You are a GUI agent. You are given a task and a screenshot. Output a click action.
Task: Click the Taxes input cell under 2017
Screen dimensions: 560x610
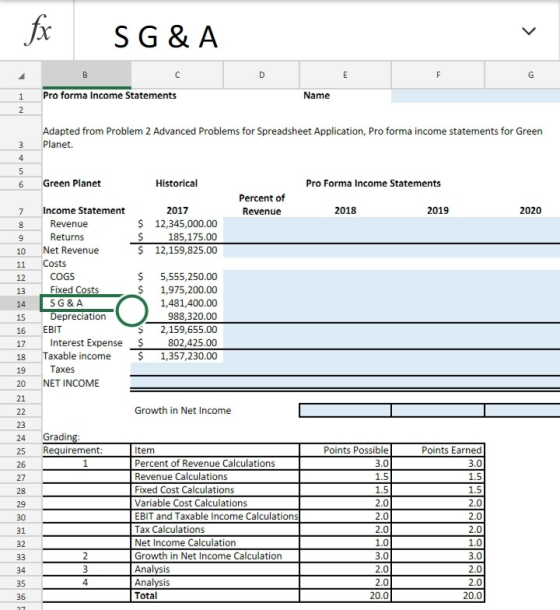pos(177,369)
